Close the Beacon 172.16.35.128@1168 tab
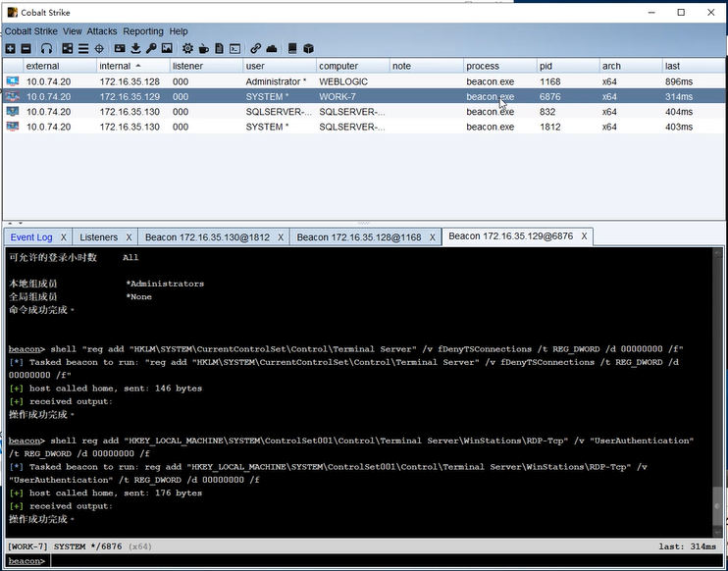The height and width of the screenshot is (571, 728). point(433,237)
